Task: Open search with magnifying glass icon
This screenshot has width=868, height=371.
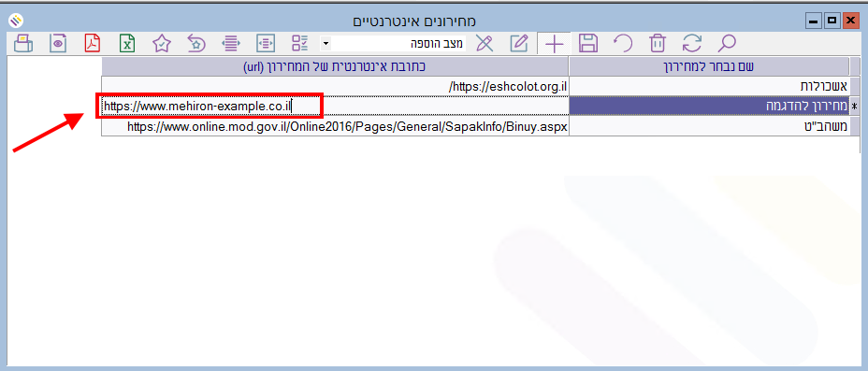Action: [726, 43]
